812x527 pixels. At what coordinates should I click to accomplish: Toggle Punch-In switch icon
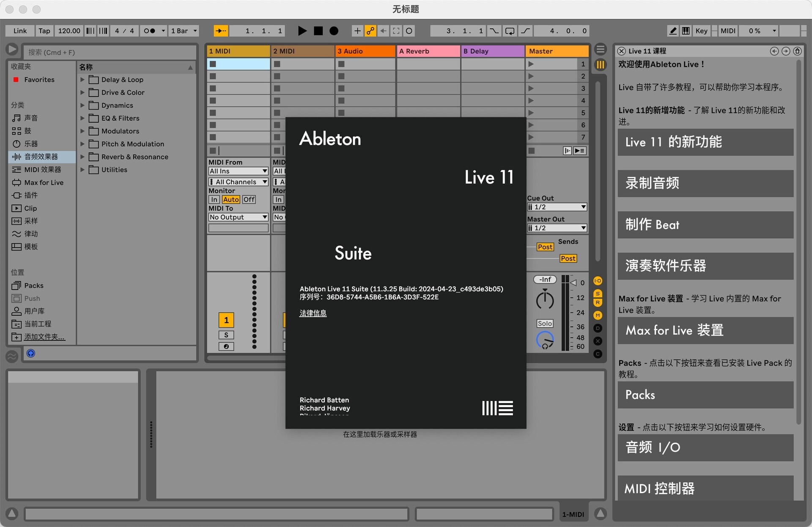tap(494, 31)
